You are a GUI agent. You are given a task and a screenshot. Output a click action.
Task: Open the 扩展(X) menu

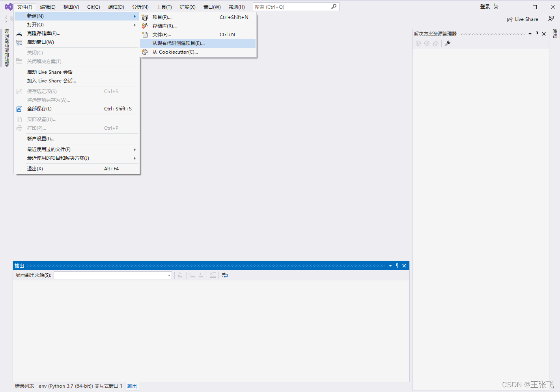[x=187, y=7]
